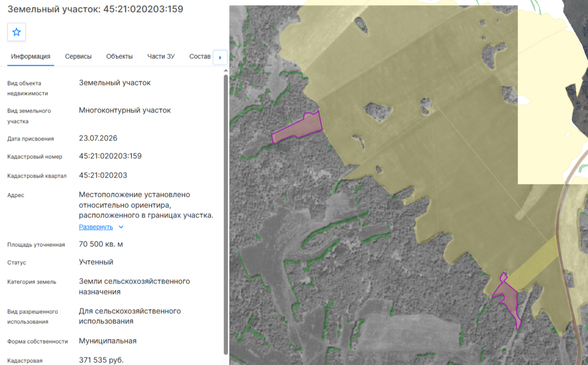The height and width of the screenshot is (365, 588).
Task: Click the cadastral cost 371 535 руб.
Action: tap(101, 360)
